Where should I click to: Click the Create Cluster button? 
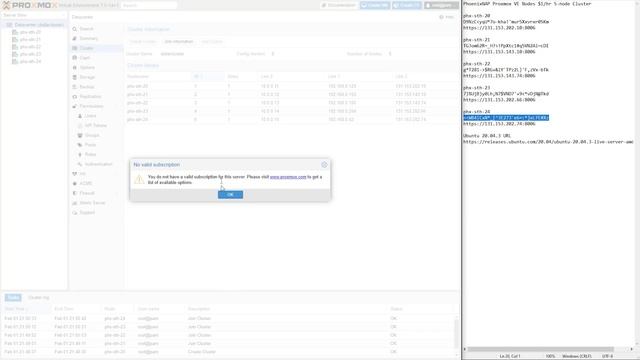(142, 42)
